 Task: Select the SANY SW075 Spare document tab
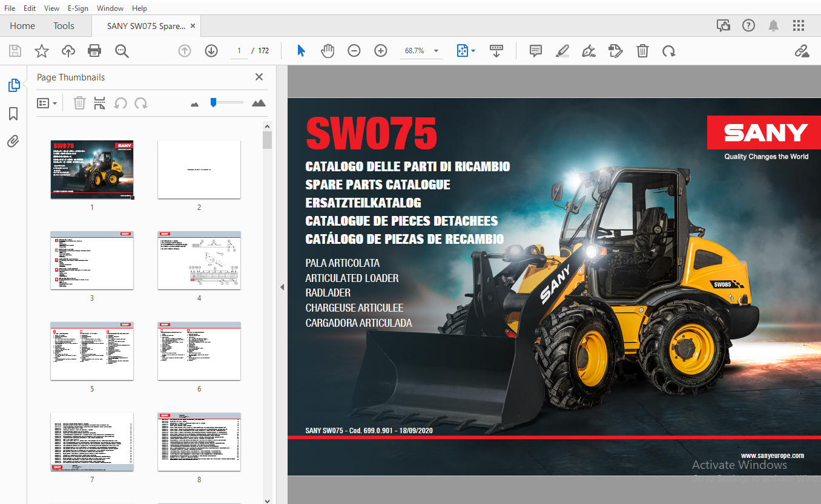146,26
